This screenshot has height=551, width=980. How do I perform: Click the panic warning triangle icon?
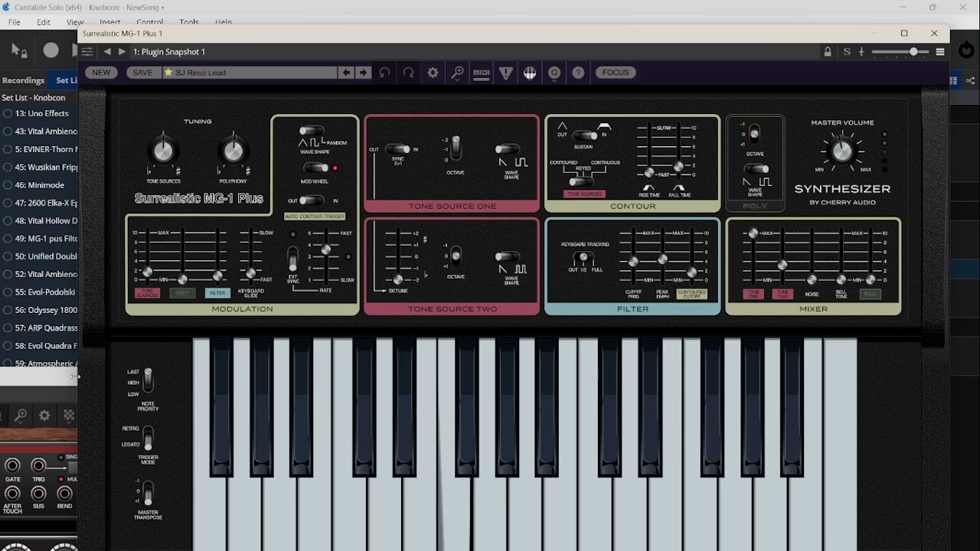506,73
